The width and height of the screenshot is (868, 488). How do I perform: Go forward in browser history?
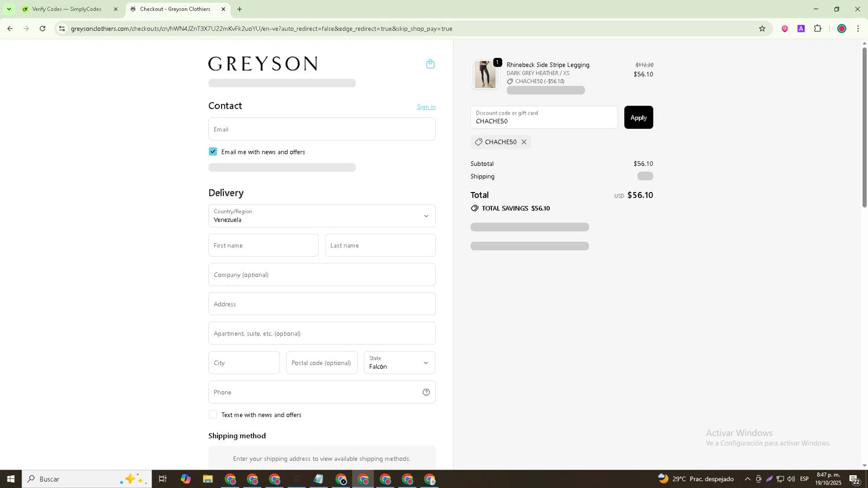point(26,28)
